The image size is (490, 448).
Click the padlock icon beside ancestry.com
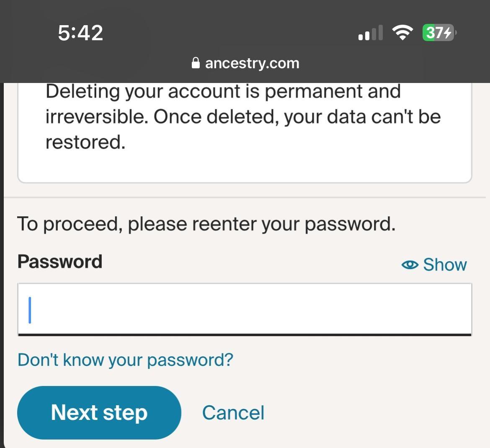(195, 63)
